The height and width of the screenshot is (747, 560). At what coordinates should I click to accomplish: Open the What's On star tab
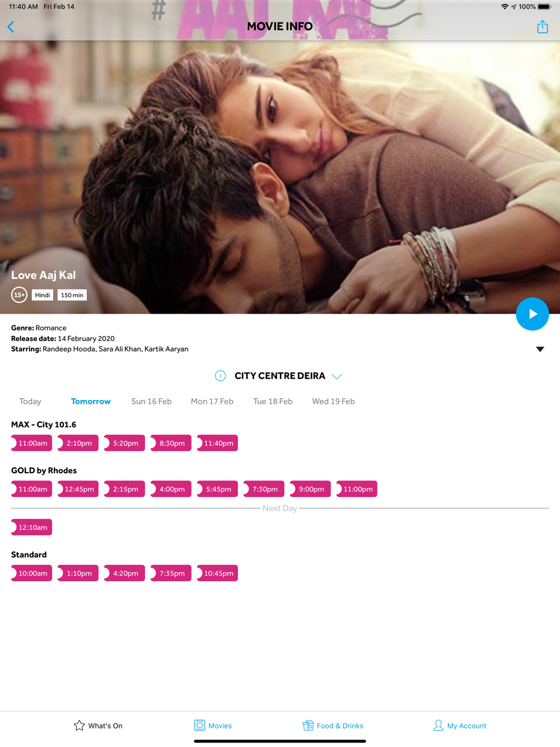click(98, 726)
